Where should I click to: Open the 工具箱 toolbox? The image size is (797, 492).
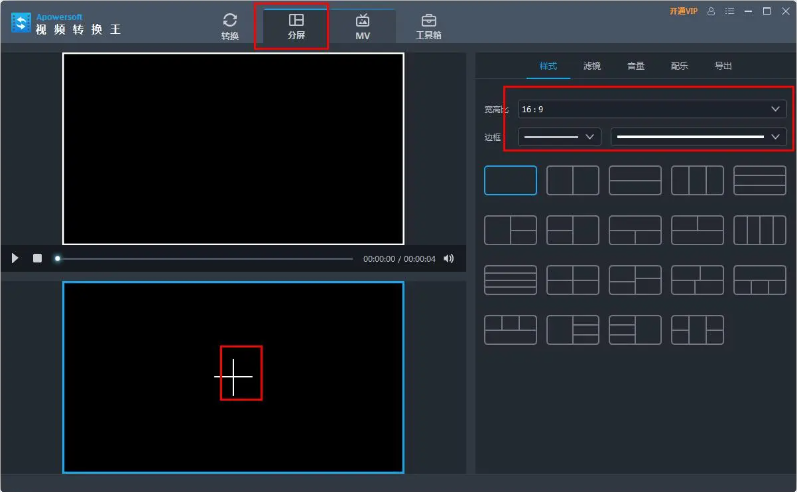coord(428,26)
